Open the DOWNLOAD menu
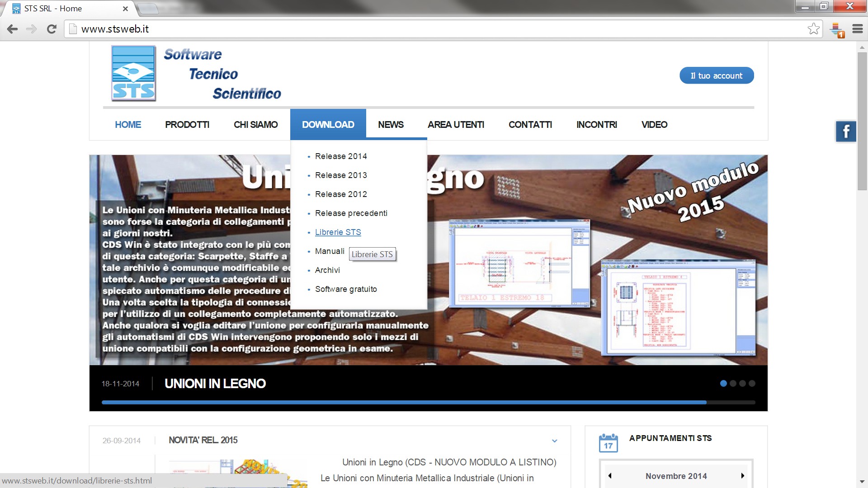 point(328,124)
